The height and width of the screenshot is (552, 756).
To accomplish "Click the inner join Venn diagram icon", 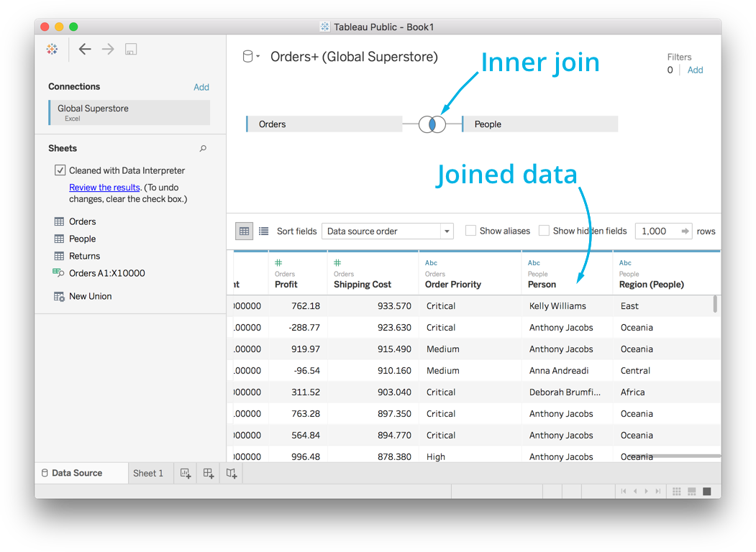I will point(432,124).
